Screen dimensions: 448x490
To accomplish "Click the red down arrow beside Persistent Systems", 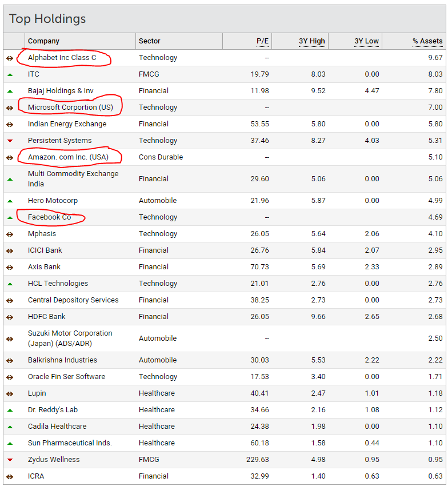I will [x=10, y=141].
